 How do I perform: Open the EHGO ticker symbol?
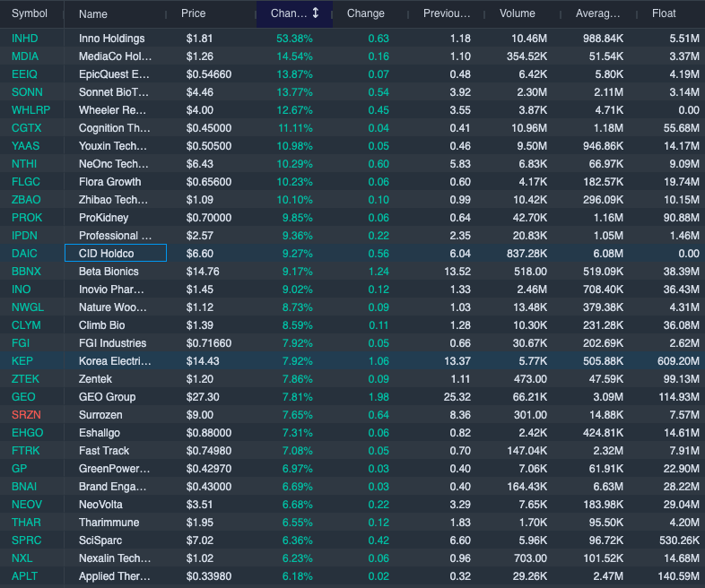[28, 433]
